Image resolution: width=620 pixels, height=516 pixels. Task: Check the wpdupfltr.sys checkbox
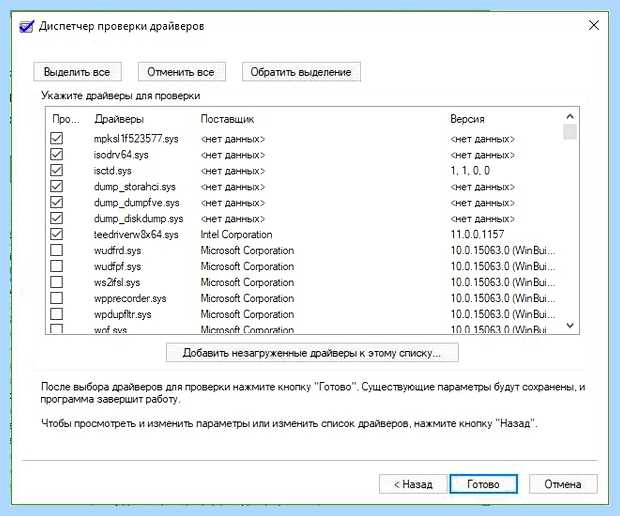pos(57,314)
